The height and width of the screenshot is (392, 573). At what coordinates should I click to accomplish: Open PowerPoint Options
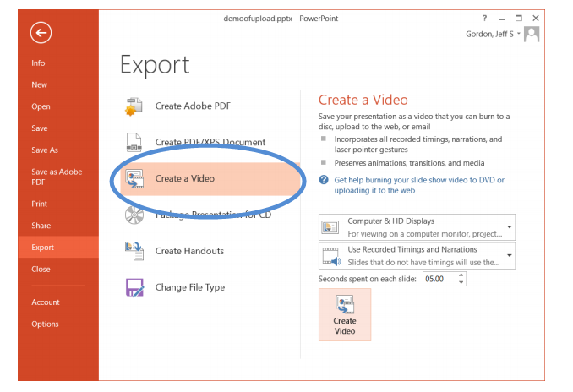[x=45, y=324]
